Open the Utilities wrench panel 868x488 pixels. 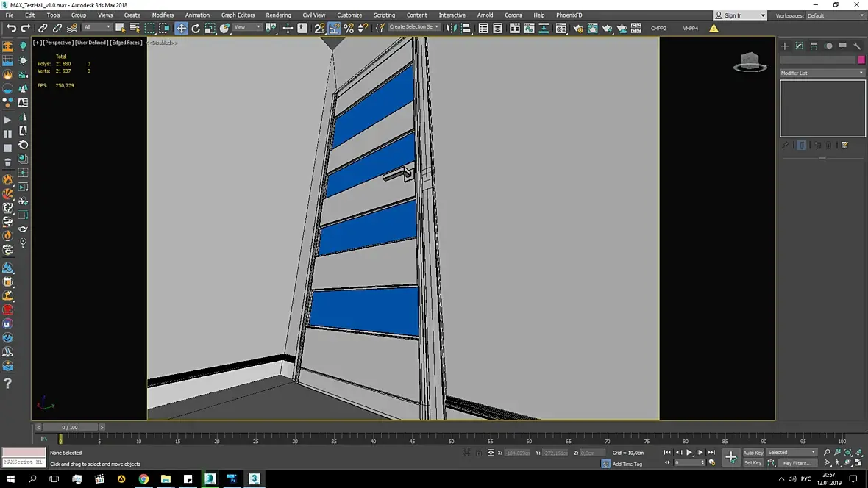tap(857, 46)
